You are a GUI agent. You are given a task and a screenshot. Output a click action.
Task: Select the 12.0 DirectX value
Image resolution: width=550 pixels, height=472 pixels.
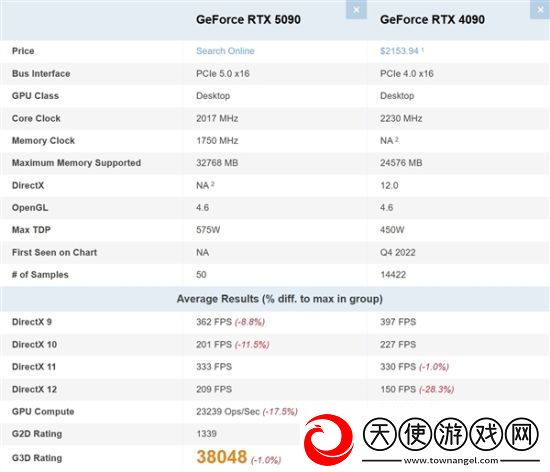(x=389, y=185)
